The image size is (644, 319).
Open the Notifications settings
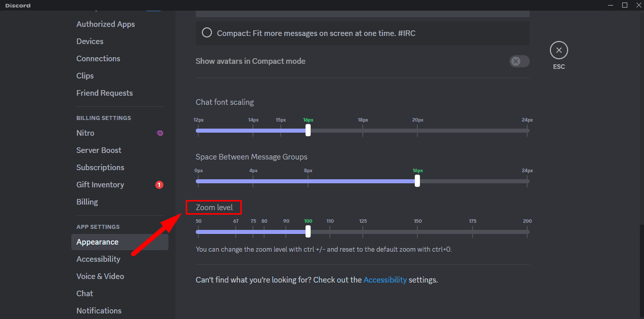tap(99, 311)
